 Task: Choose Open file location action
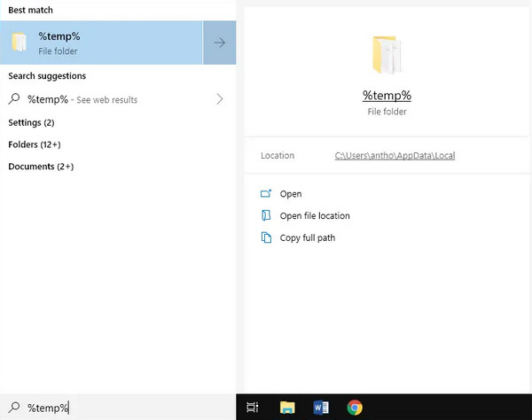tap(315, 216)
